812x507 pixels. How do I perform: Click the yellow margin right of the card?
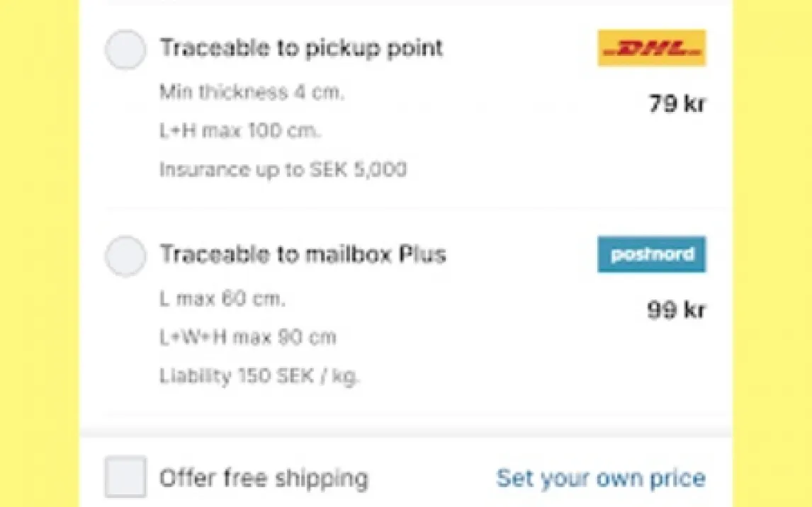[772, 253]
